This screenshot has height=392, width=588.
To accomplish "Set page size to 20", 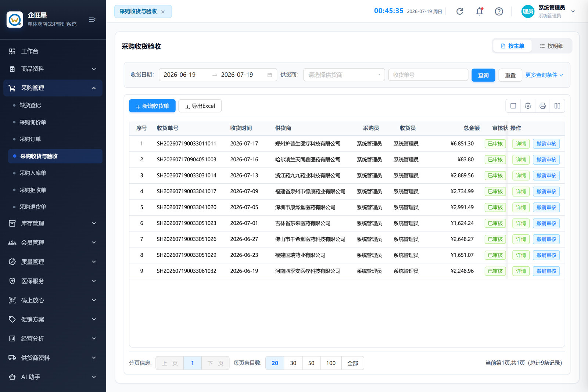I will 275,363.
